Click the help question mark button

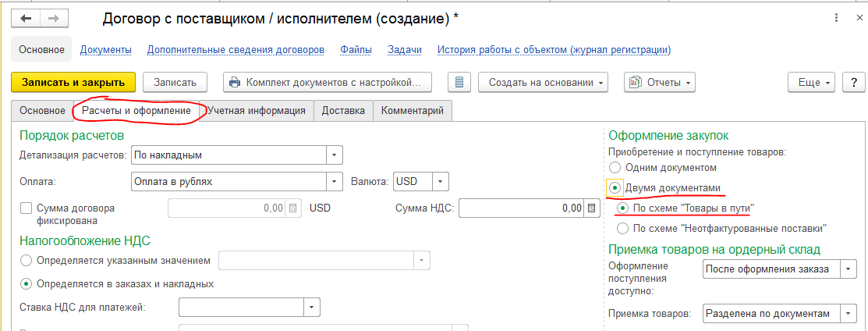pos(853,82)
